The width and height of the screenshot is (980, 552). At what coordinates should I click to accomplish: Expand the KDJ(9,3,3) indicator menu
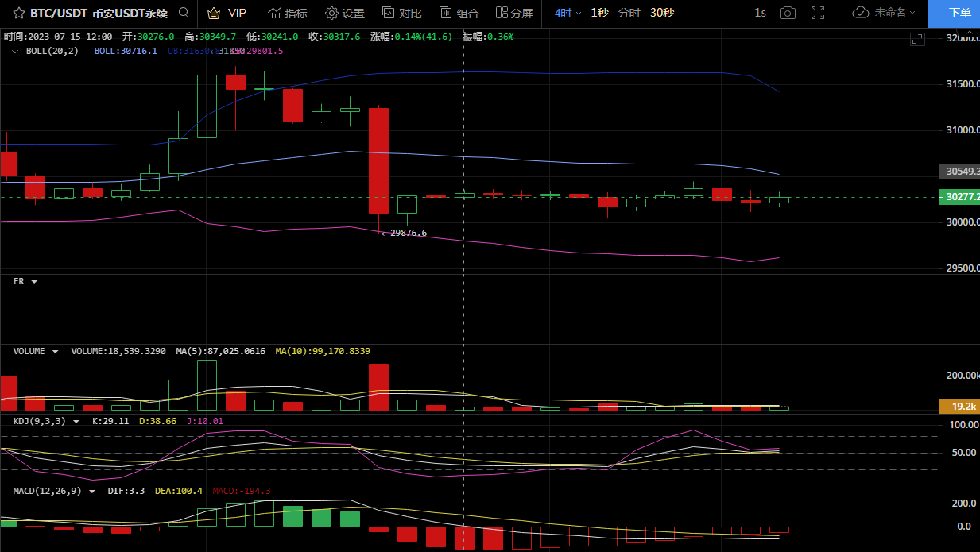[76, 421]
